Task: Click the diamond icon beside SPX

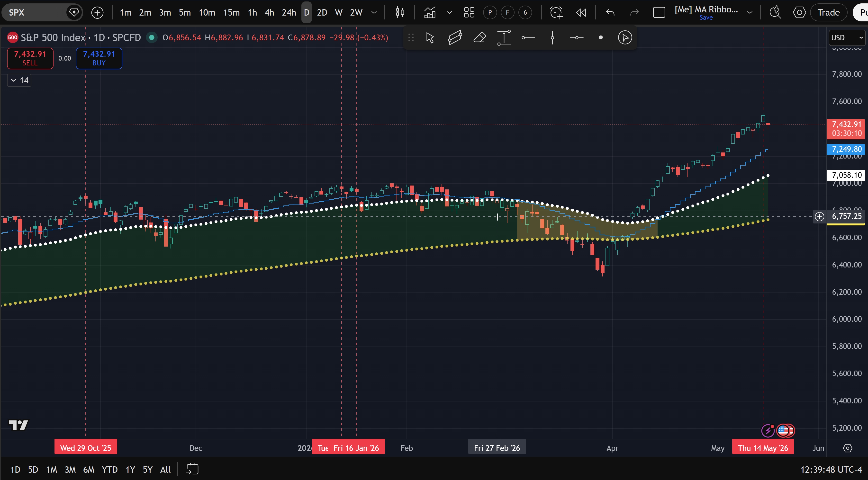Action: click(74, 12)
